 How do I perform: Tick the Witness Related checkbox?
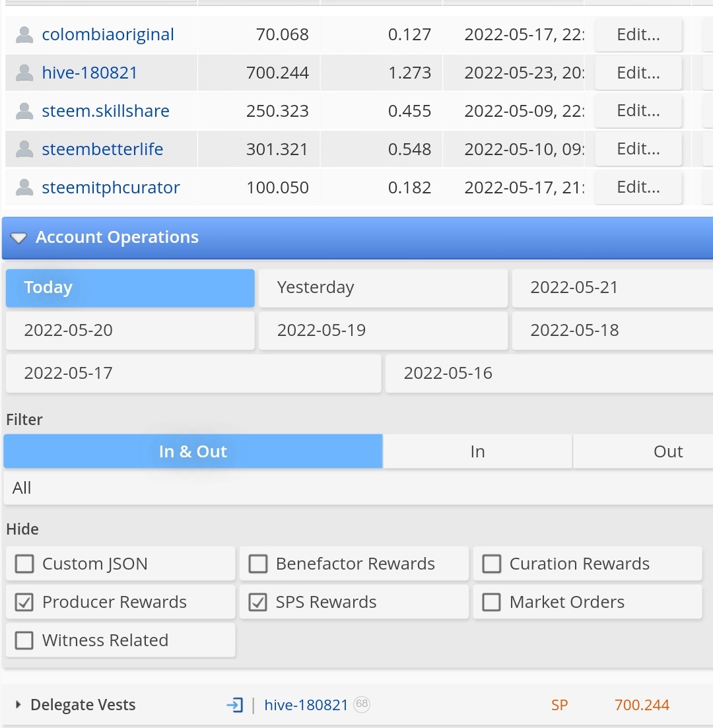pyautogui.click(x=24, y=640)
